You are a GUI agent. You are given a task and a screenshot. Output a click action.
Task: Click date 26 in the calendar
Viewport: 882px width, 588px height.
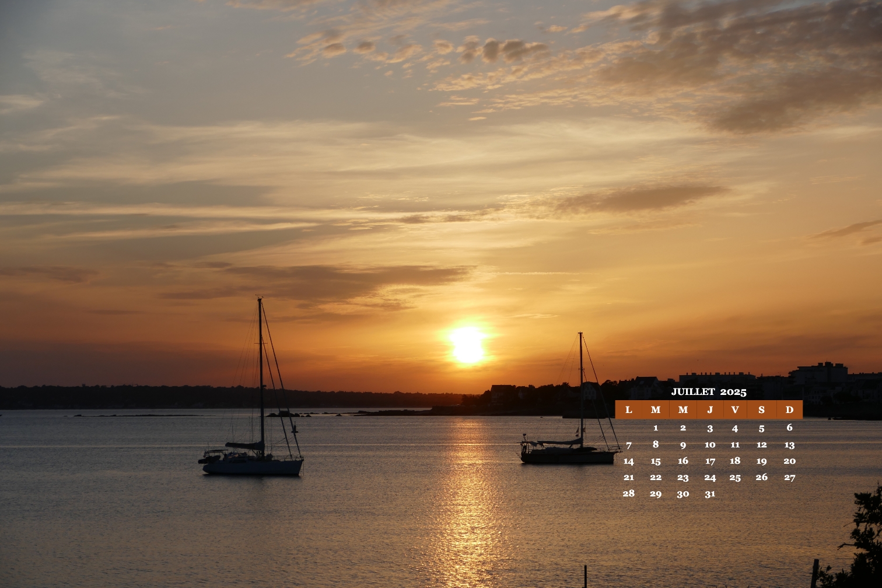[x=761, y=477]
